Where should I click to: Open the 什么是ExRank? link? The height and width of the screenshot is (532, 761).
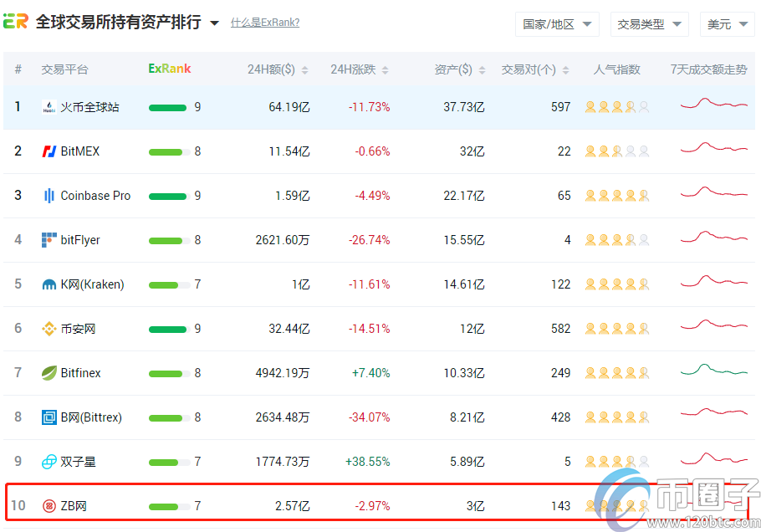point(265,23)
